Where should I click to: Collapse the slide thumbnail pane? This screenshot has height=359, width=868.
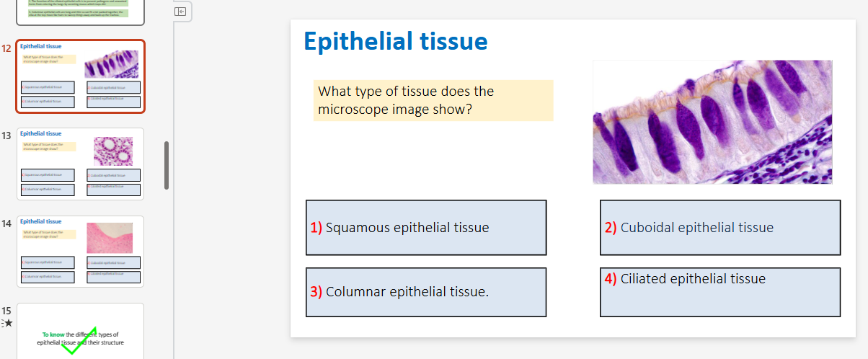[x=181, y=11]
